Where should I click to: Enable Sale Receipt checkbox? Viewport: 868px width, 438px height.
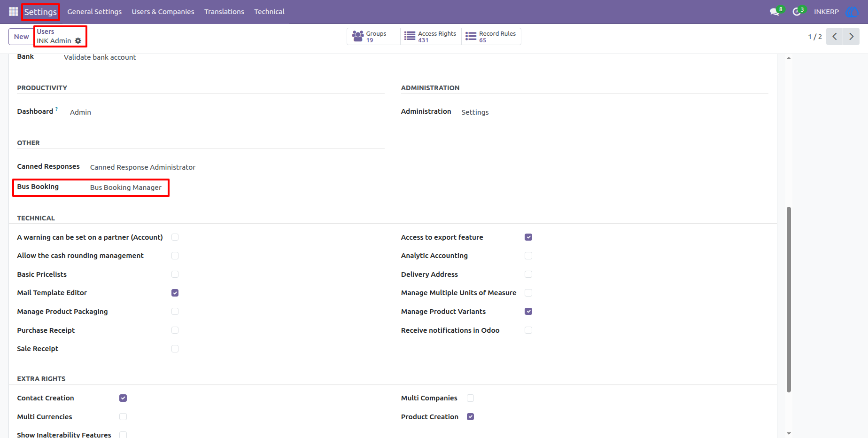(175, 349)
